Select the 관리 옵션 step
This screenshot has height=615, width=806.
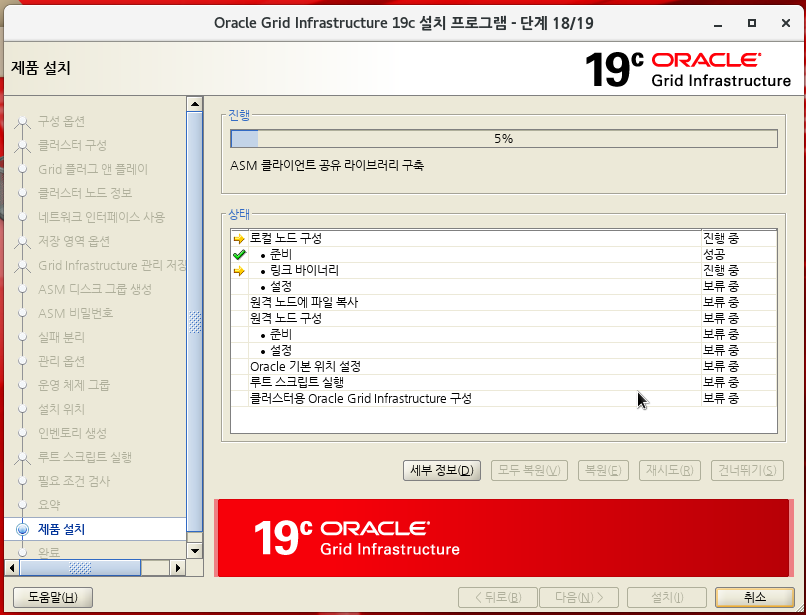(x=61, y=361)
